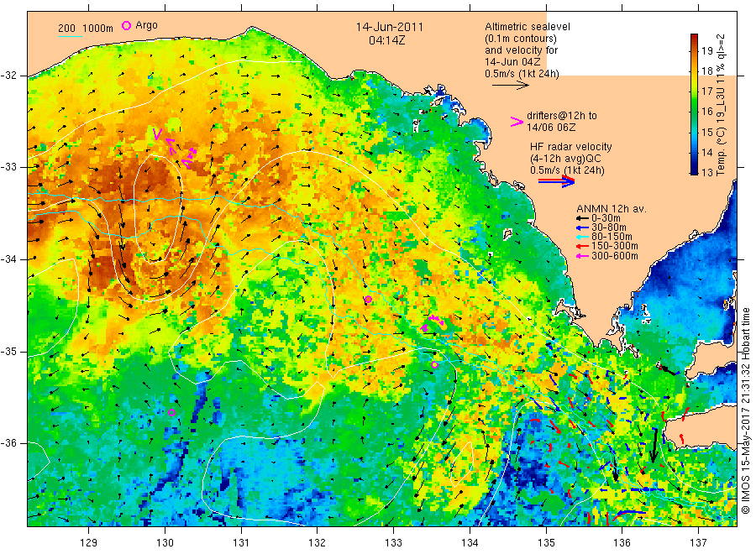Click the magenta drifter arrowhead legend symbol

[x=517, y=122]
